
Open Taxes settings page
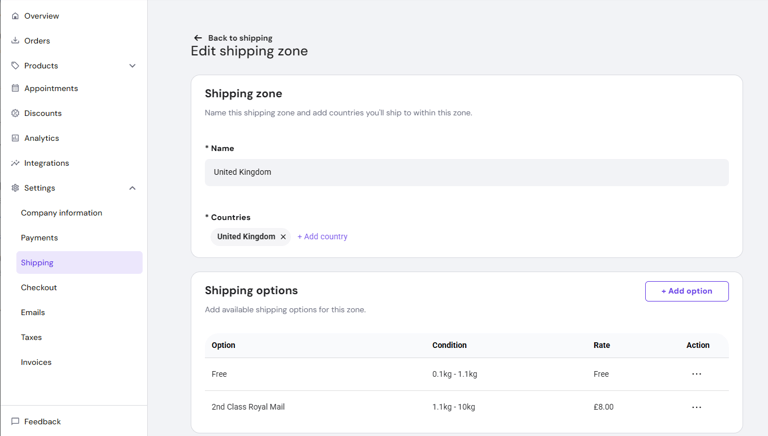click(32, 338)
